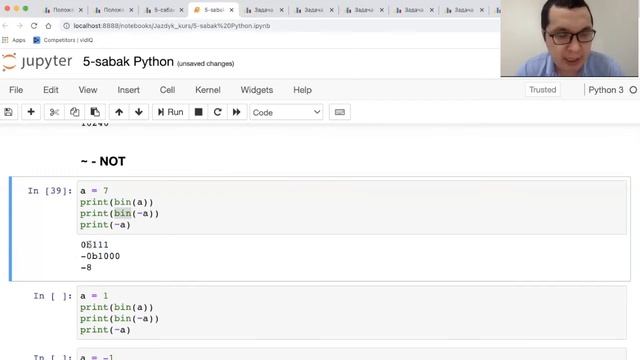This screenshot has height=360, width=640.
Task: Go to browser home page
Action: (x=49, y=26)
